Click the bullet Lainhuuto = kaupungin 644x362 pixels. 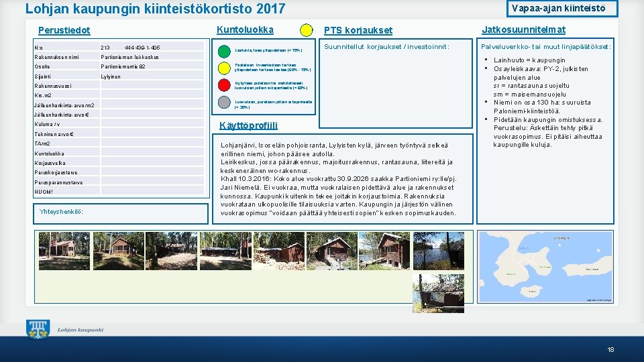pyautogui.click(x=529, y=60)
